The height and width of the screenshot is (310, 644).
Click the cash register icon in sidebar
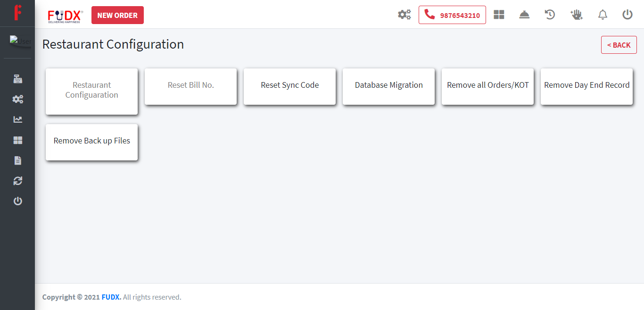click(x=17, y=79)
